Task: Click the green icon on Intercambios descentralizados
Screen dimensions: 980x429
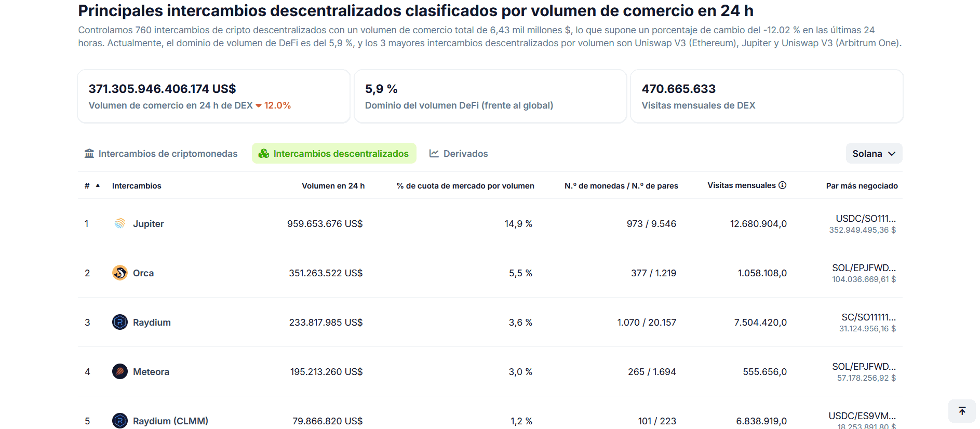Action: (x=264, y=153)
